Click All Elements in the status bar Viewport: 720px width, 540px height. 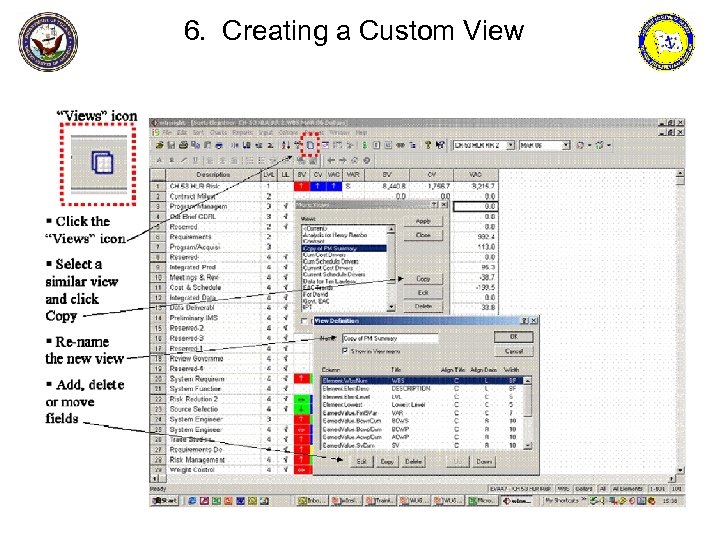(x=628, y=489)
